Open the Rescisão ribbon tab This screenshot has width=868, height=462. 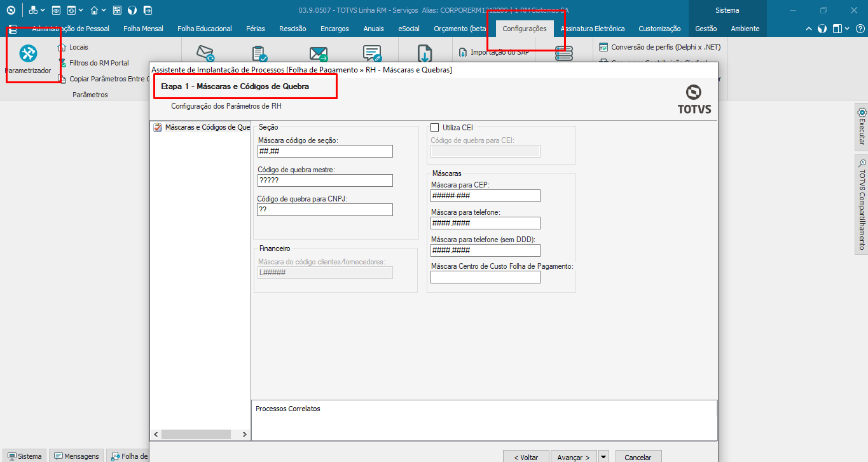[293, 29]
